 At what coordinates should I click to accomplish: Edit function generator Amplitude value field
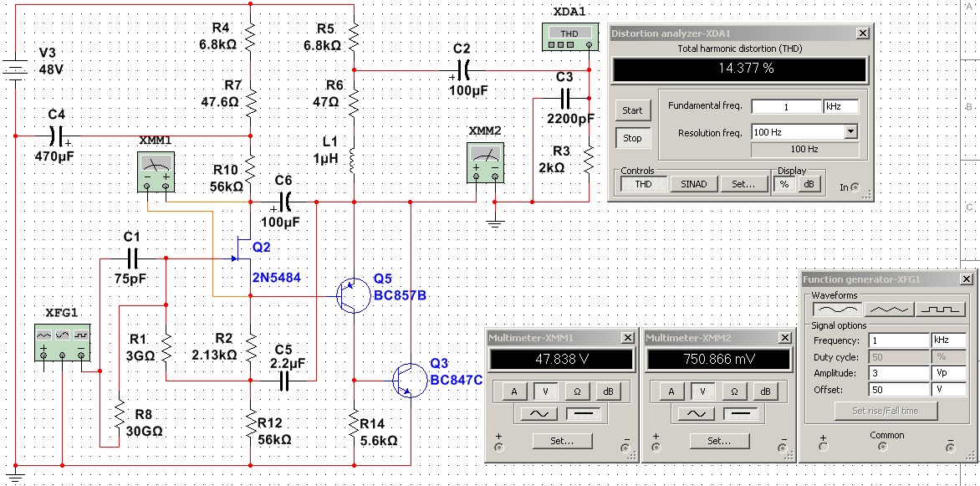click(x=899, y=373)
